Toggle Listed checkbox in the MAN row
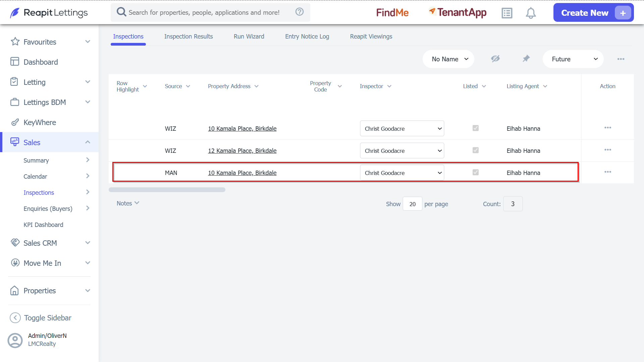The height and width of the screenshot is (362, 644). pyautogui.click(x=476, y=172)
